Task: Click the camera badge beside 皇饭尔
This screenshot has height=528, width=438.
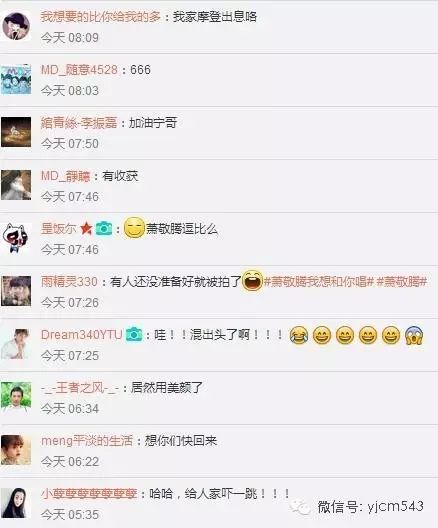Action: point(104,228)
